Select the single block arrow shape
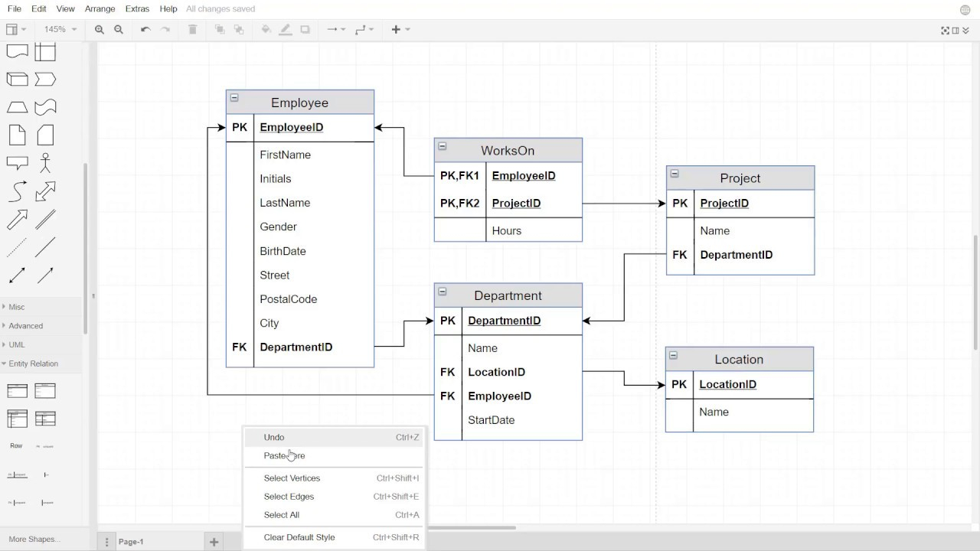The width and height of the screenshot is (980, 551). coord(17,220)
